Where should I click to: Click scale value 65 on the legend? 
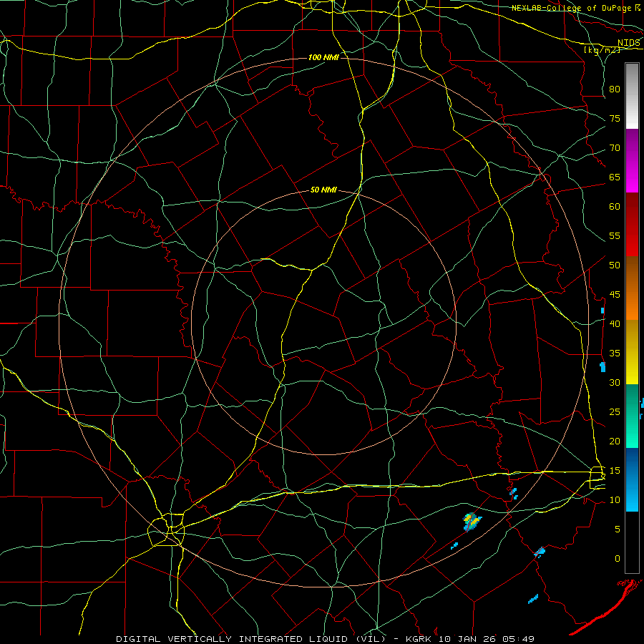click(x=615, y=177)
